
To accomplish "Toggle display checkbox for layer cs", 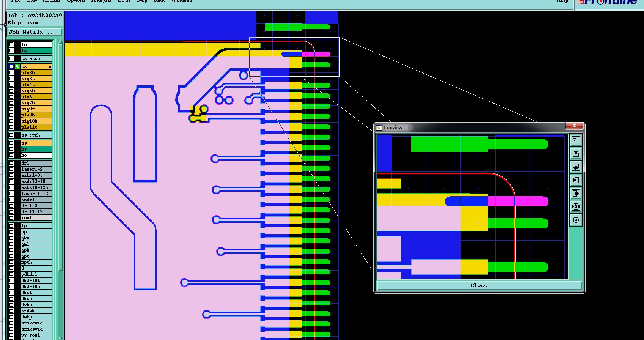I will 11,66.
